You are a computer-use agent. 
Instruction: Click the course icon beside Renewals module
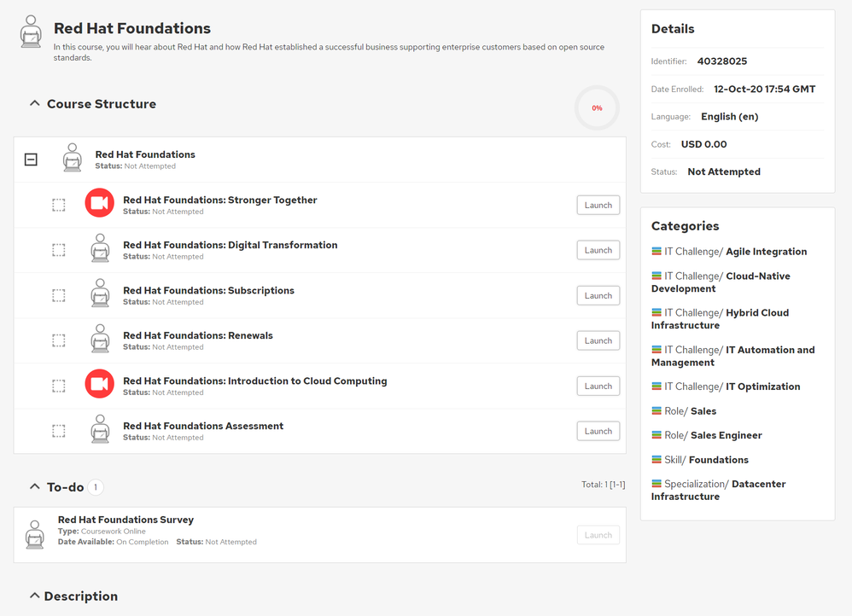(x=100, y=339)
